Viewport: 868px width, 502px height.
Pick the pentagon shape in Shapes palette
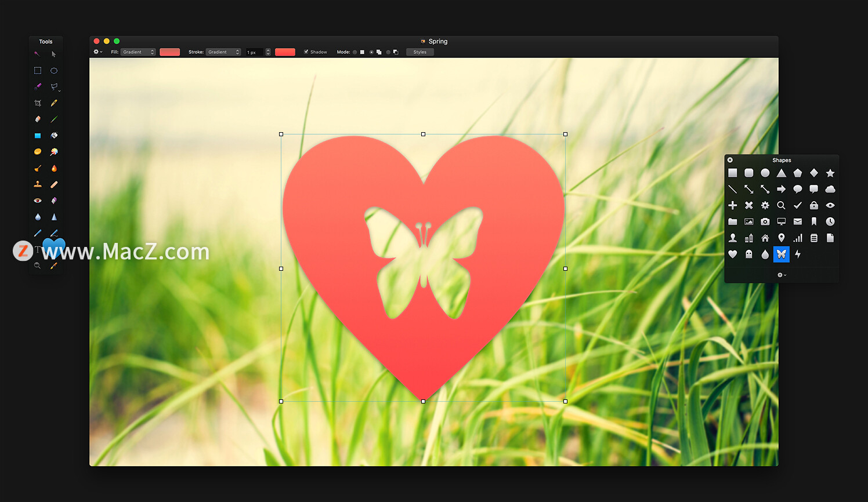point(798,173)
